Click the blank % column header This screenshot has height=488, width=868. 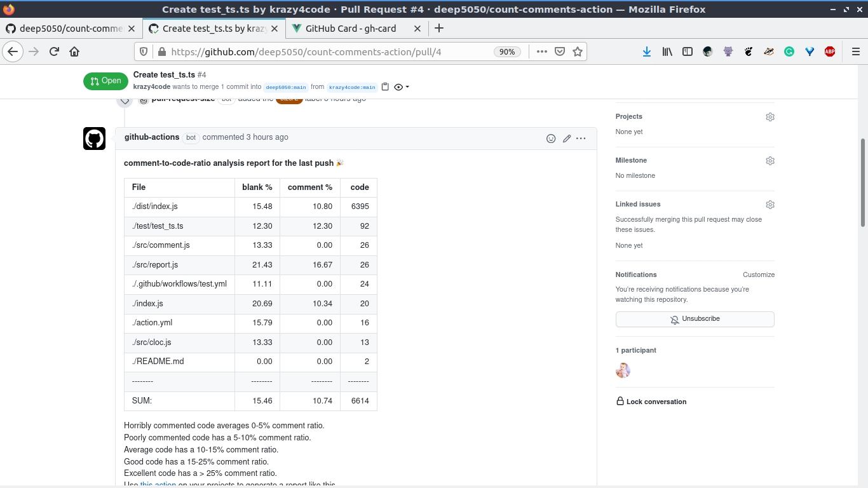pyautogui.click(x=257, y=187)
